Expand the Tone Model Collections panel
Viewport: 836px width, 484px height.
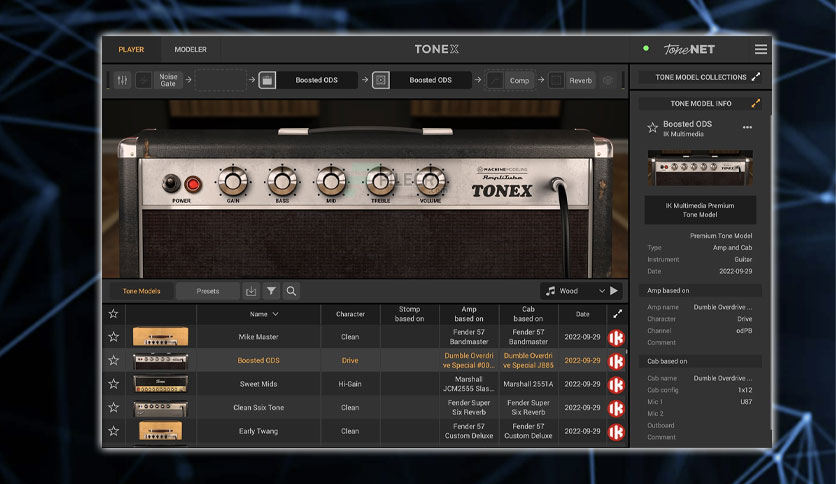coord(755,77)
